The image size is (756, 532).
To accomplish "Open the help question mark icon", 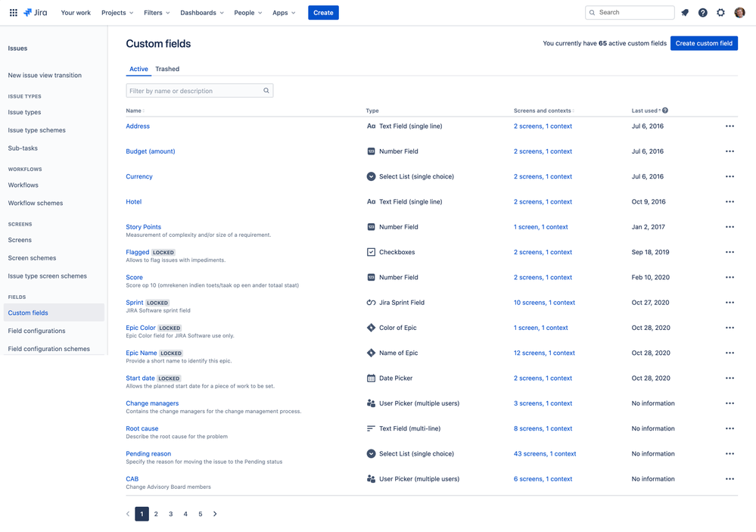I will click(x=702, y=13).
